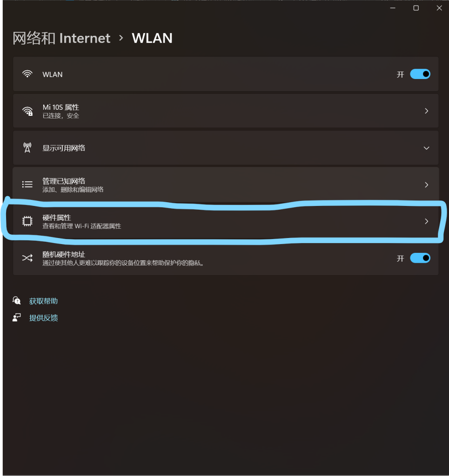Turn off the WLAN toggle switch
The height and width of the screenshot is (476, 449).
[x=420, y=74]
